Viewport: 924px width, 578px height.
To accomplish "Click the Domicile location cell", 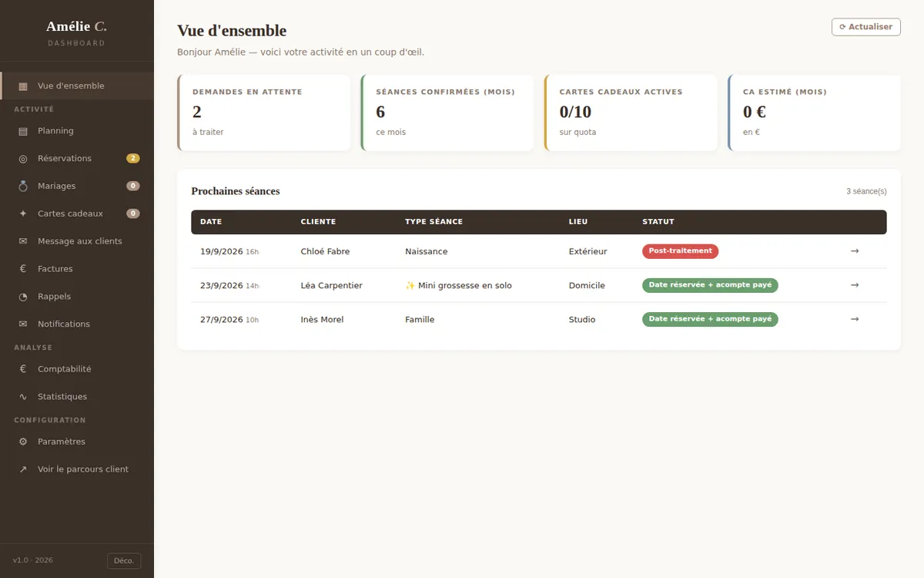I will (x=587, y=286).
